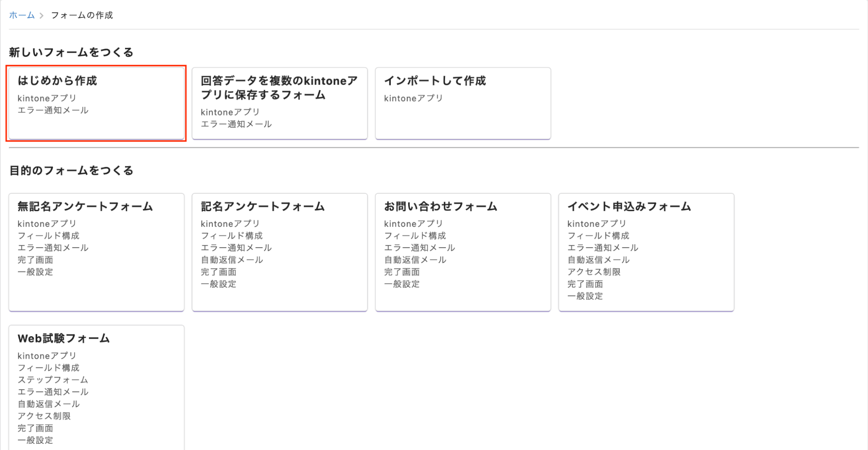
Task: Select the はじめから作成 card
Action: click(96, 103)
